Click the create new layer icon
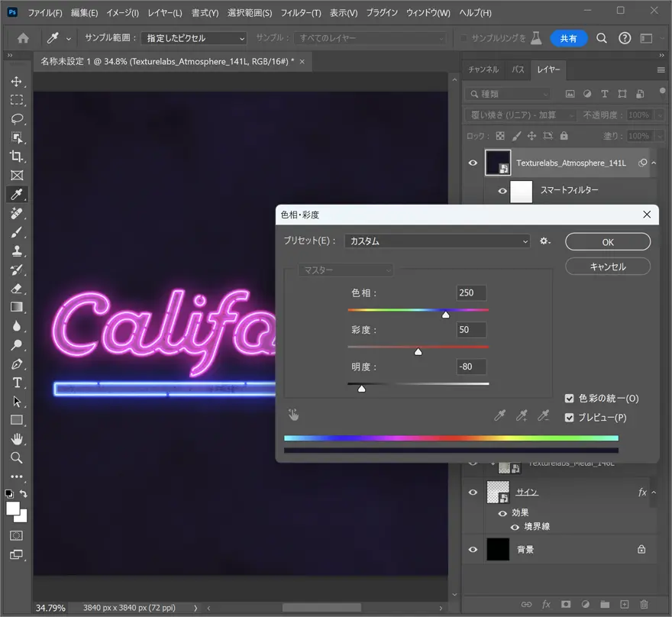 click(x=625, y=604)
